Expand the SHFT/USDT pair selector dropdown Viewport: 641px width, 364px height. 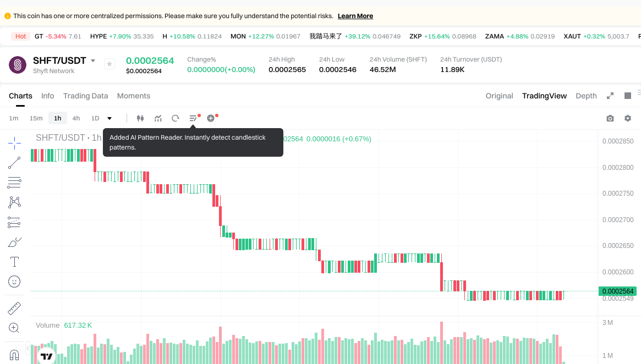[x=93, y=60]
